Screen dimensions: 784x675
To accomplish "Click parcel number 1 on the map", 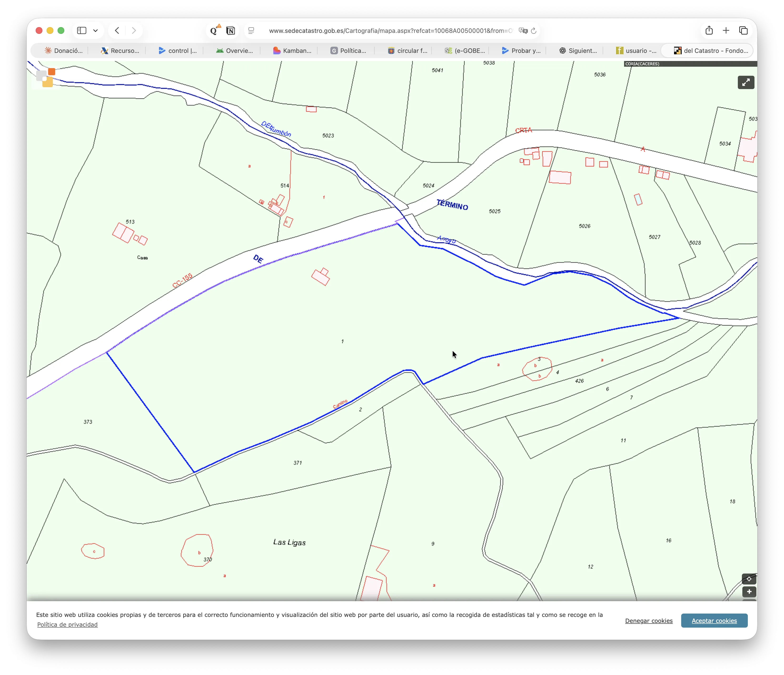I will (342, 341).
